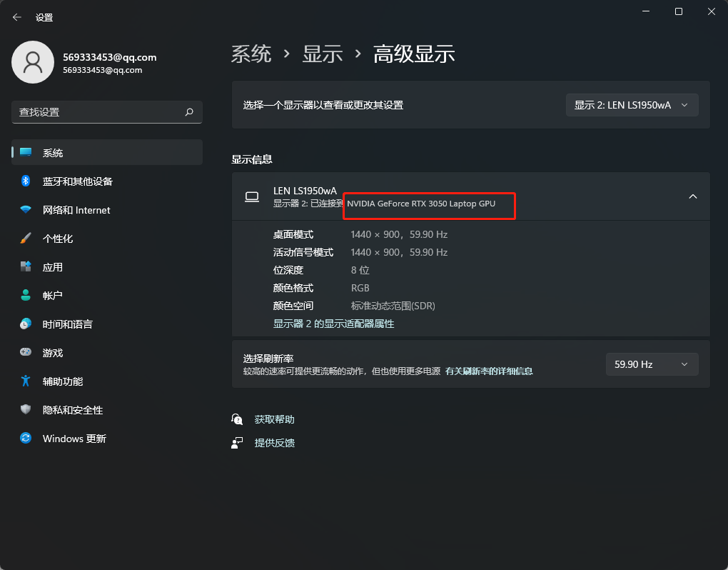
Task: Click 系统 in the breadcrumb
Action: (251, 54)
